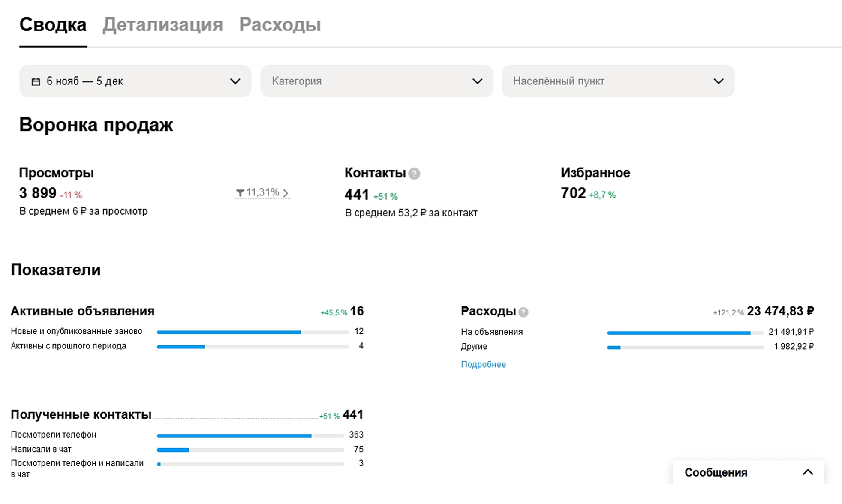The height and width of the screenshot is (504, 842).
Task: Open the Населённый пункт dropdown
Action: tap(617, 81)
